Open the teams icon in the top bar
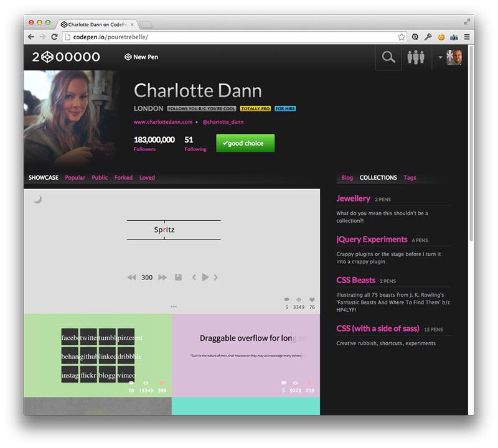The image size is (498, 448). coord(417,57)
